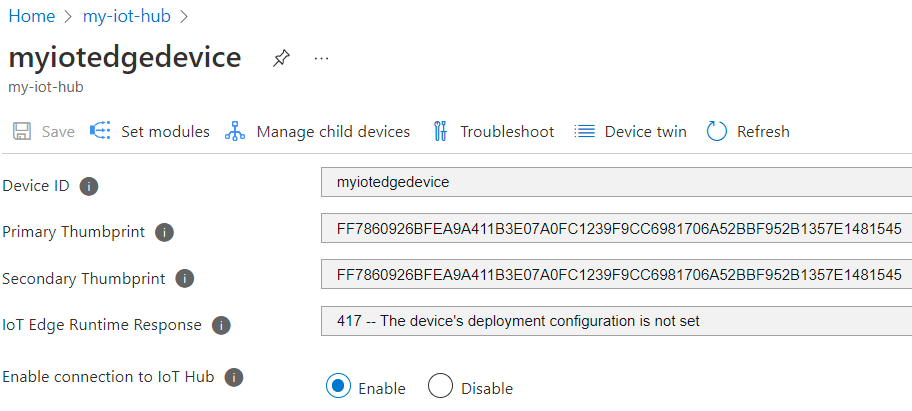Show info tooltip for Device ID

point(88,186)
